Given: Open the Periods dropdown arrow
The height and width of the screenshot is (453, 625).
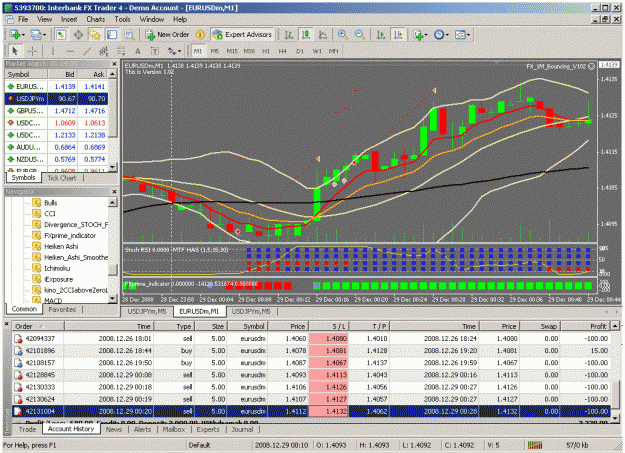Looking at the screenshot, I should pos(447,35).
